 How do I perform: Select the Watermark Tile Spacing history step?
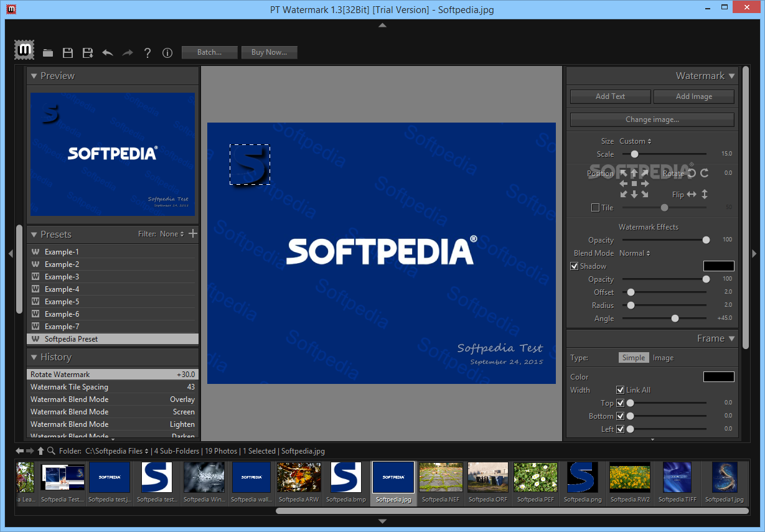click(113, 387)
